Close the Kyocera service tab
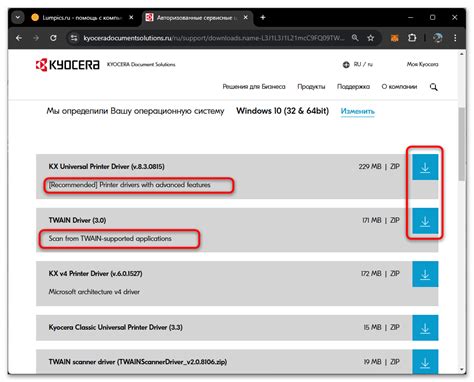 (246, 17)
